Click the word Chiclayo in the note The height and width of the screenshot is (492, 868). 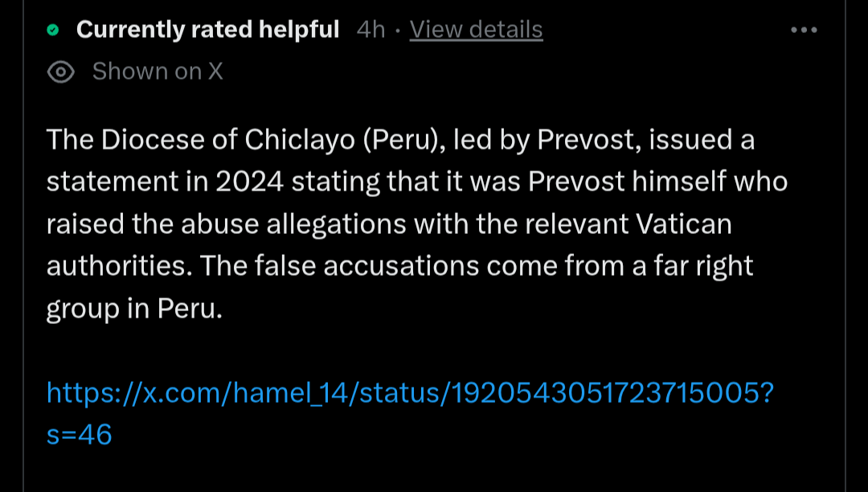pos(300,139)
